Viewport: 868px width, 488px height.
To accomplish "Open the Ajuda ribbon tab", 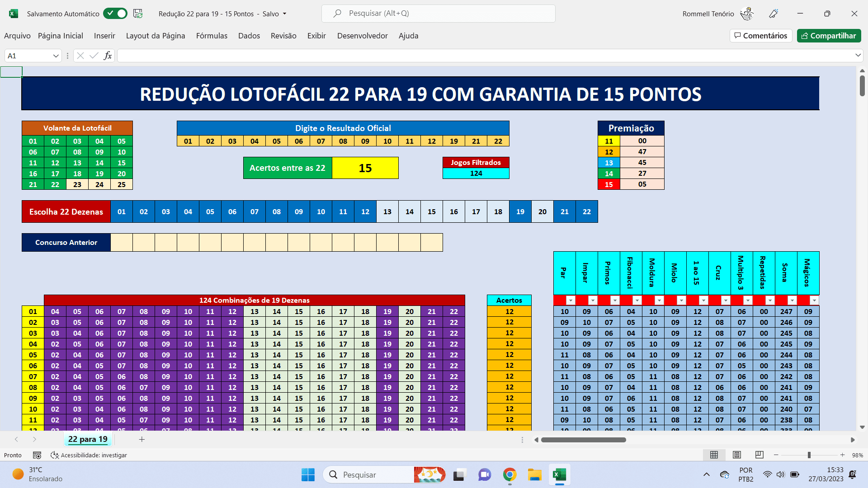I will click(408, 36).
